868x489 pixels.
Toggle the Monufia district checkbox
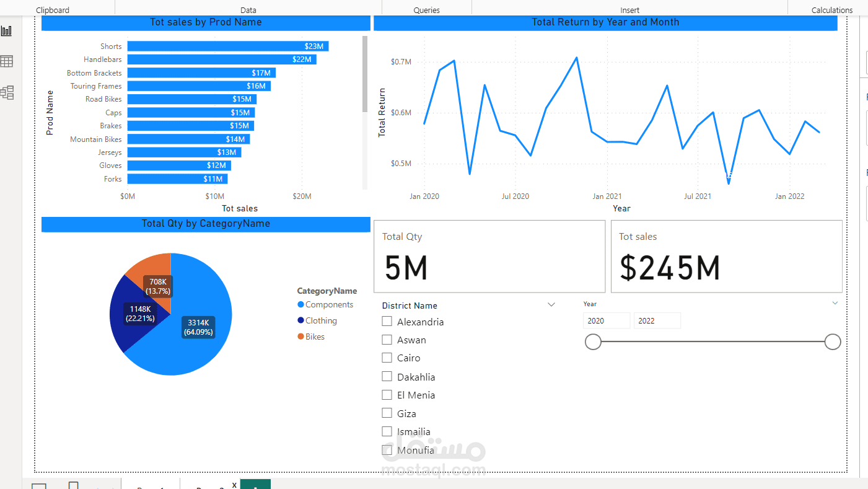387,450
